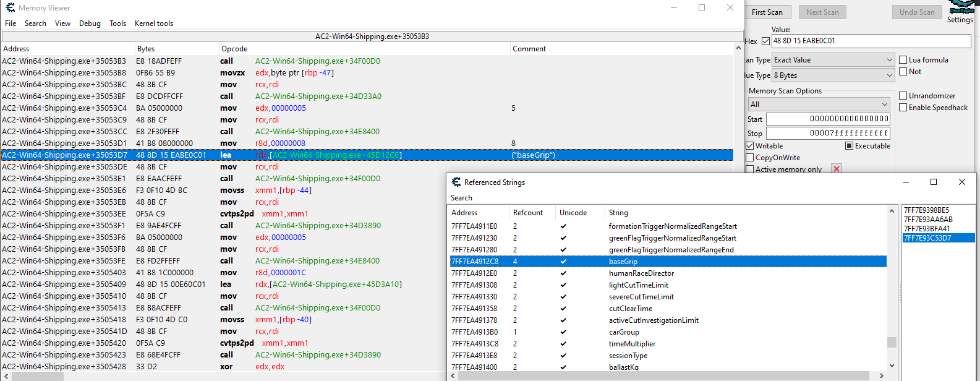980x381 pixels.
Task: Expand the Value Type dropdown showing 8 Bytes
Action: point(833,75)
